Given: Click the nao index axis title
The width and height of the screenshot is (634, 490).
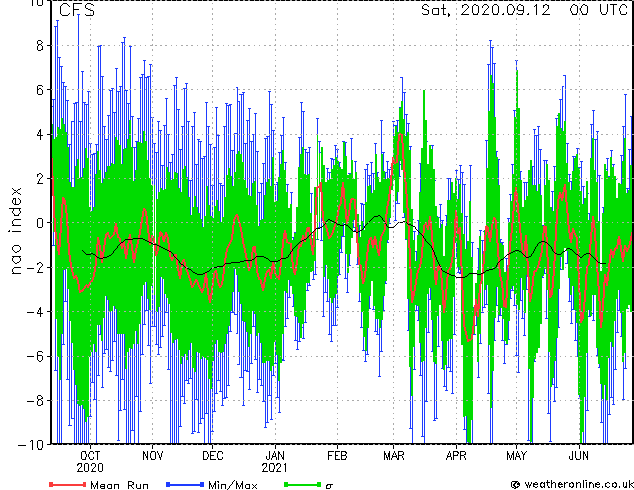Looking at the screenshot, I should pyautogui.click(x=15, y=230).
